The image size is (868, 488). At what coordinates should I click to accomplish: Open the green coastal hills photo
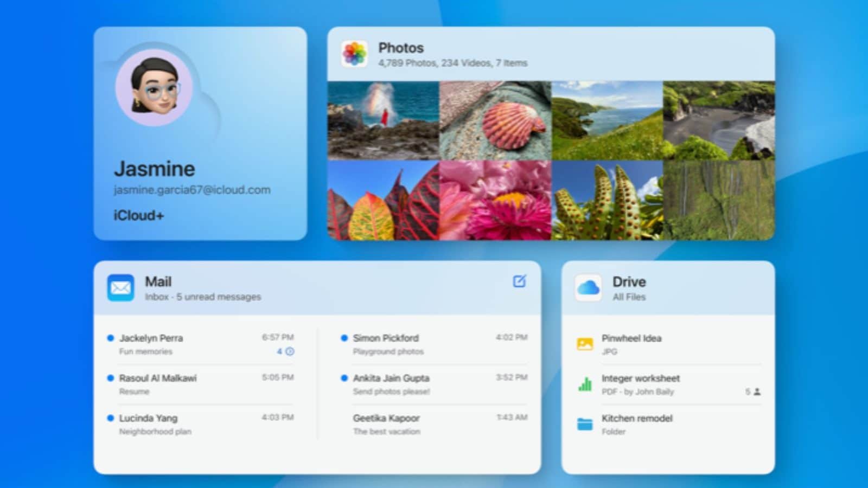click(x=607, y=120)
